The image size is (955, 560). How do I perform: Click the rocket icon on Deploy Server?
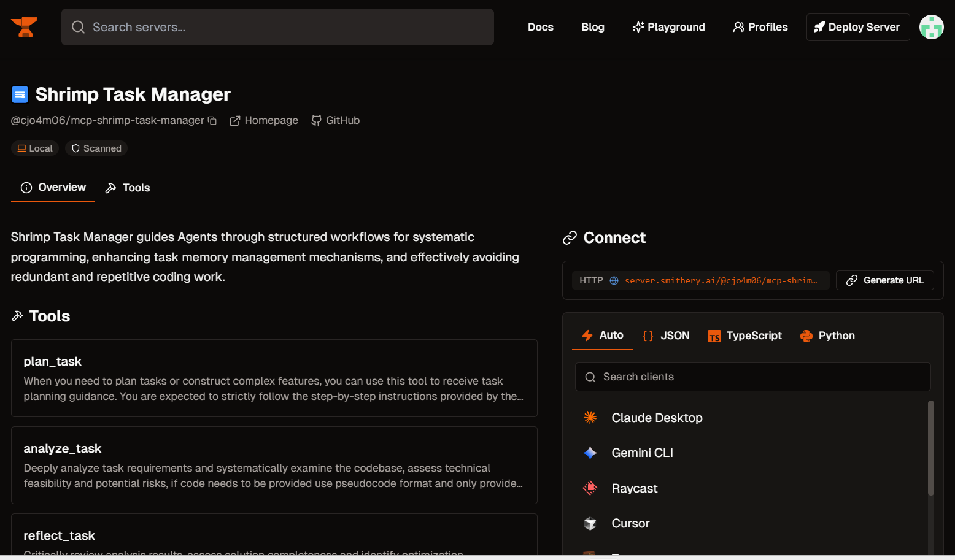tap(819, 27)
